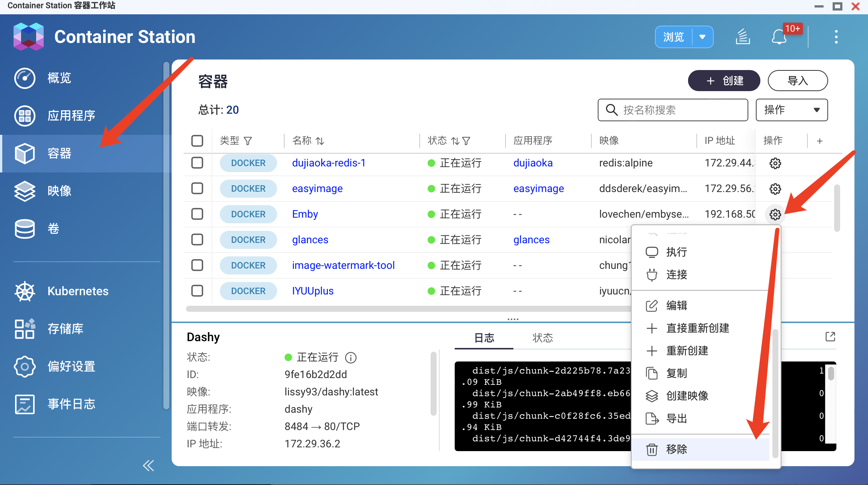This screenshot has width=868, height=485.
Task: Open the background tasks stack icon
Action: point(743,37)
